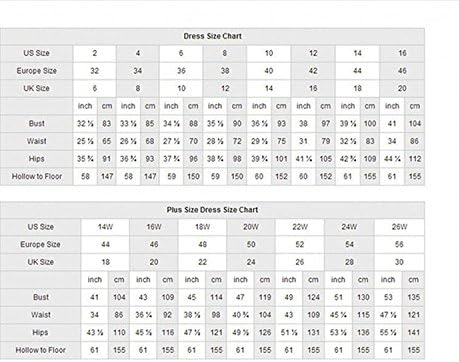Click the Bust row label in the first chart
This screenshot has height=362, width=459.
(37, 124)
